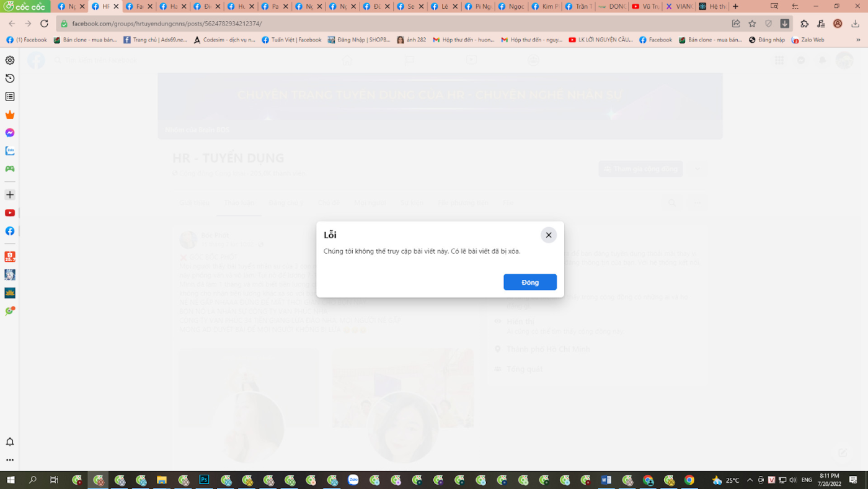The width and height of the screenshot is (868, 489).
Task: Open the sidebar notifications bell
Action: click(x=10, y=442)
